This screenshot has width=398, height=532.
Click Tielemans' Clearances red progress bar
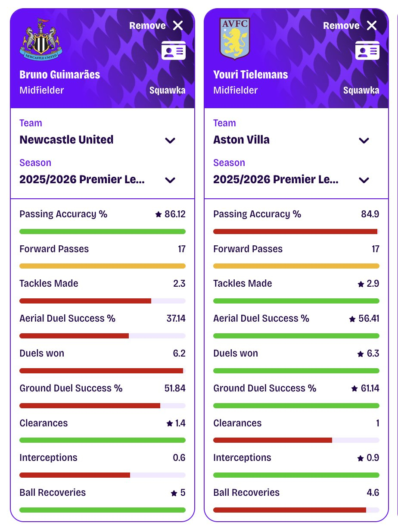point(273,440)
